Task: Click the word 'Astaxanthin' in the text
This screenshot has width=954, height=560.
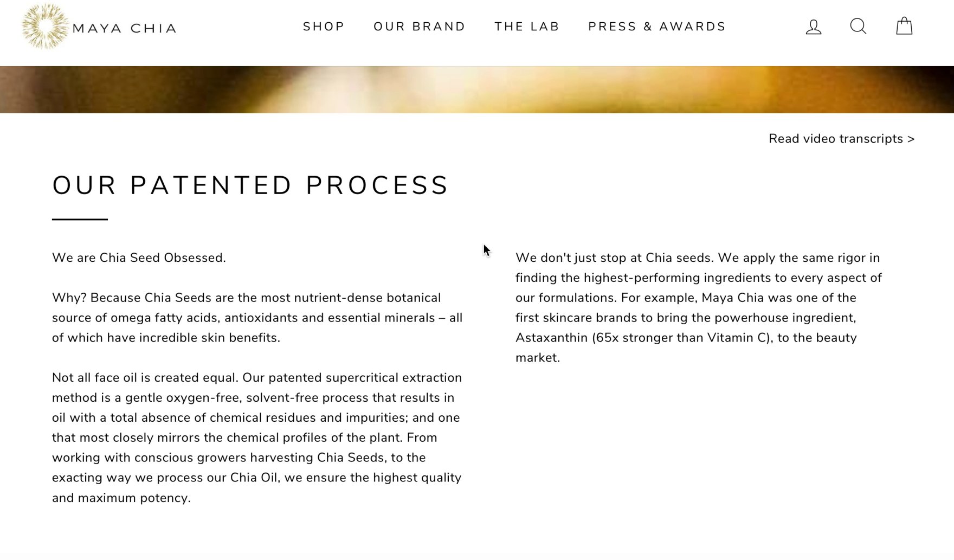Action: click(551, 338)
